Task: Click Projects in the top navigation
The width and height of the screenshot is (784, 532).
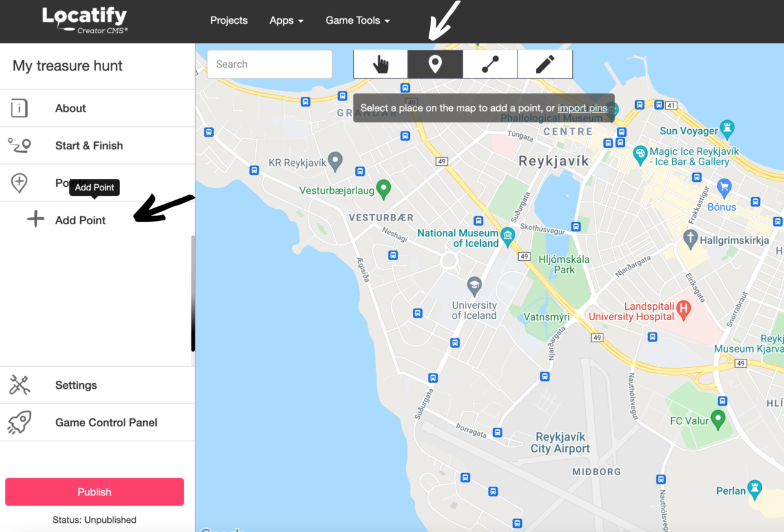Action: [x=229, y=20]
